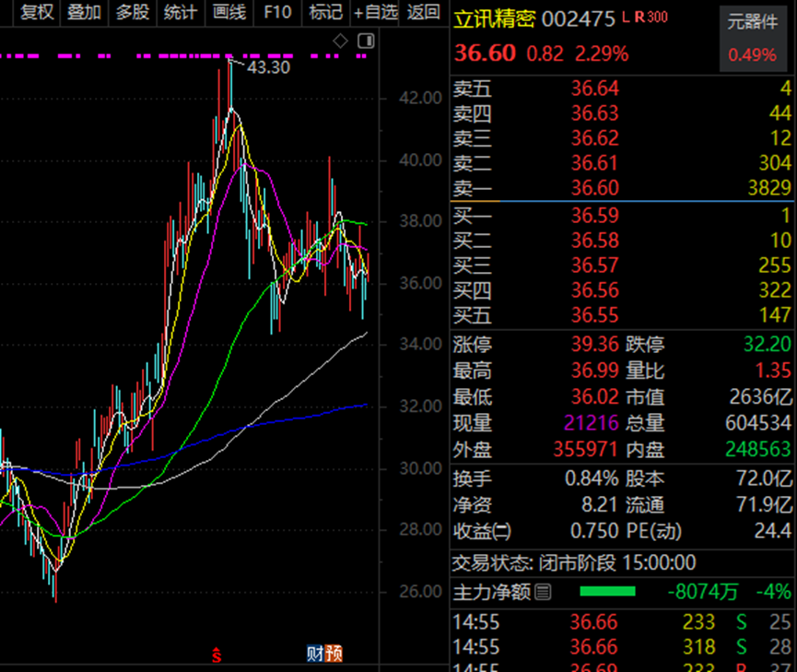Select 买五 price 36.55
This screenshot has height=672, width=797.
tap(594, 315)
